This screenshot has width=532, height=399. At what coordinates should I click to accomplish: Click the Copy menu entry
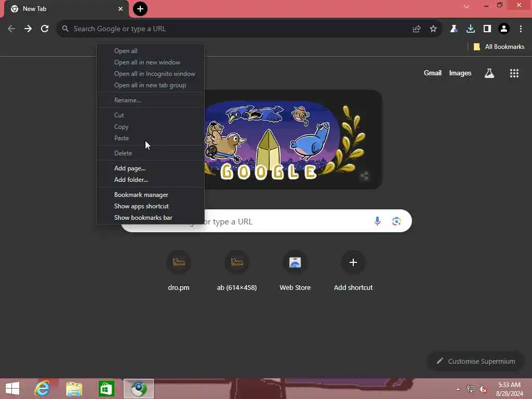click(151, 127)
